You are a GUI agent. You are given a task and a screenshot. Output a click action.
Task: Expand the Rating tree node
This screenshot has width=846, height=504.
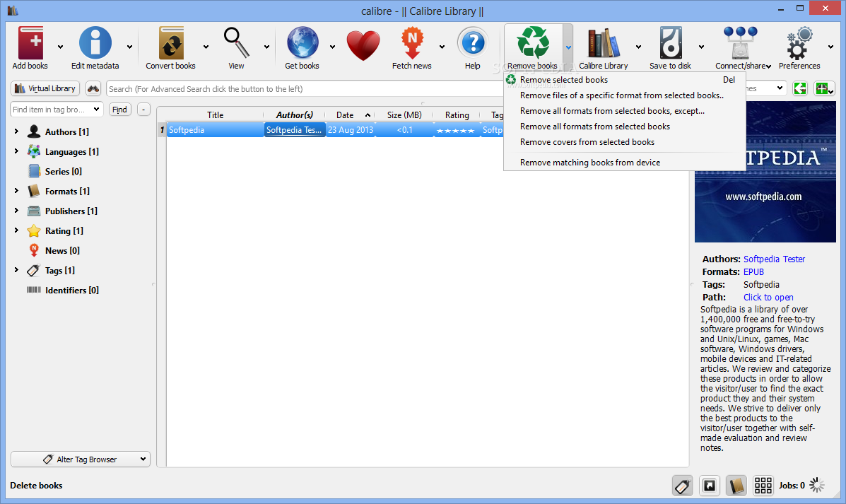click(16, 230)
